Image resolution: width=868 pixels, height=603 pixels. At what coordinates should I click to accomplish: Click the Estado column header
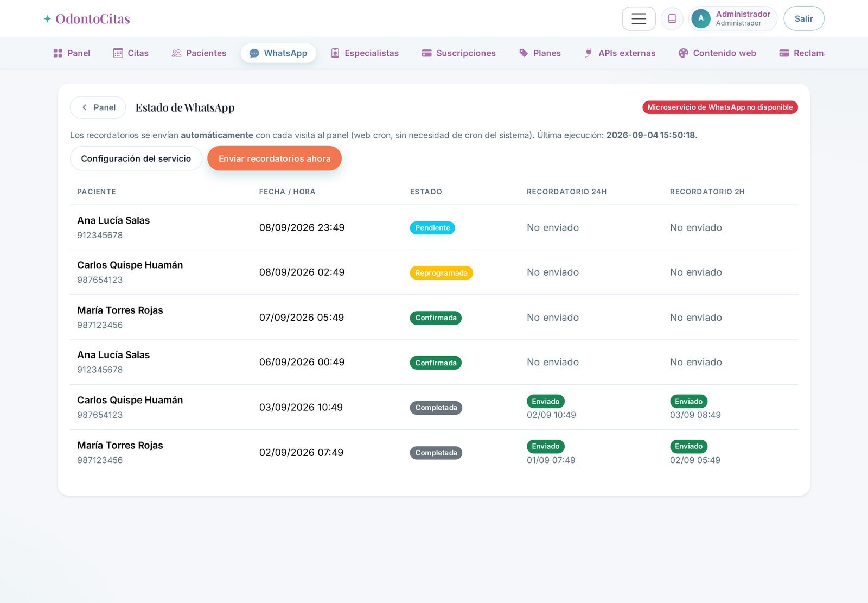point(426,192)
